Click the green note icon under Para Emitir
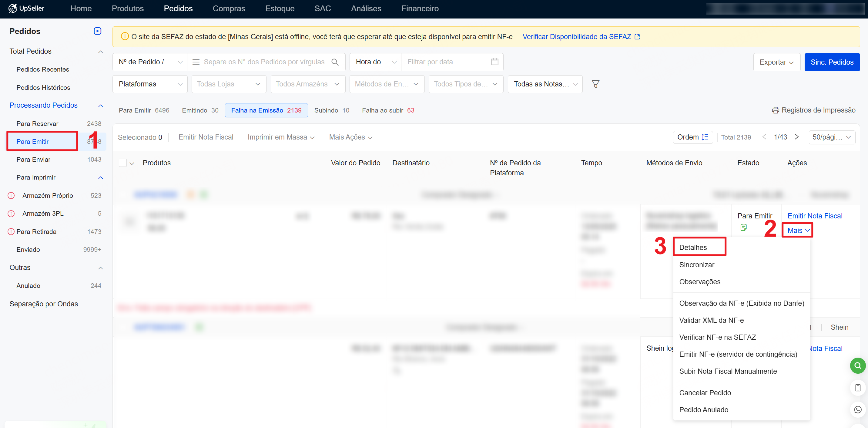 (744, 227)
